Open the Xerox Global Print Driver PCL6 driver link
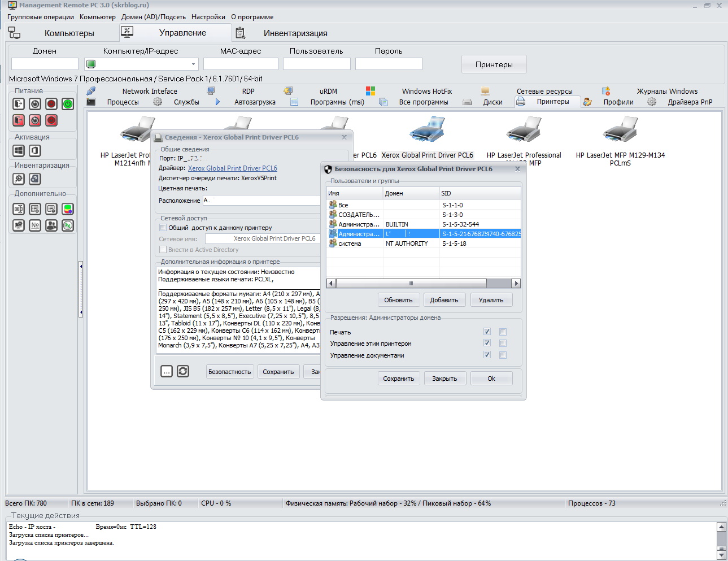 [233, 168]
